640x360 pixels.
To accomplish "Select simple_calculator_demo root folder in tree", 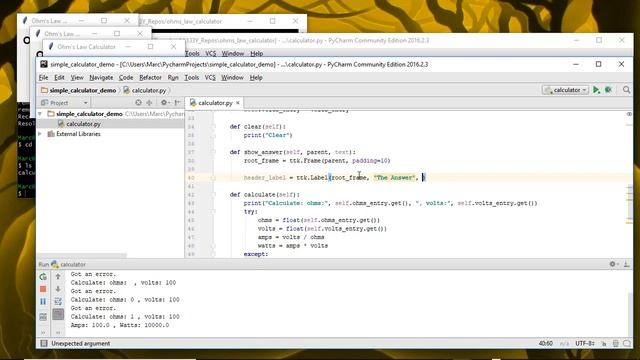I will 85,114.
